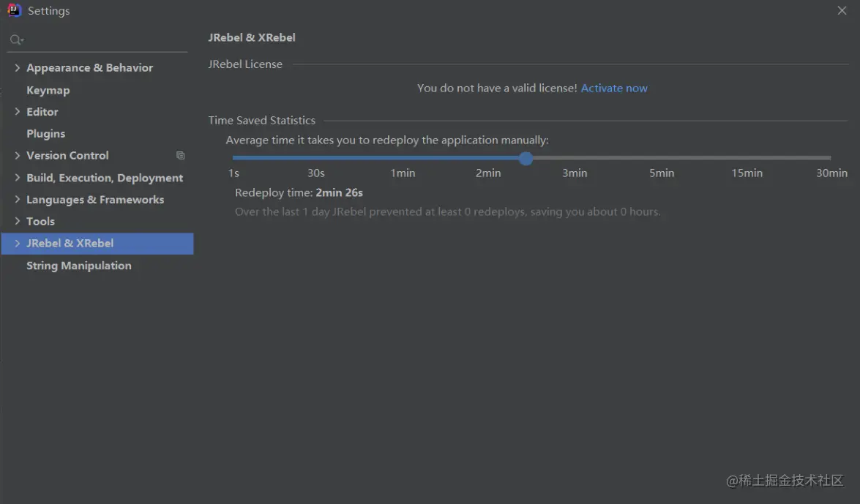Select the Tools category label
Screen dimensions: 860x504
click(40, 221)
